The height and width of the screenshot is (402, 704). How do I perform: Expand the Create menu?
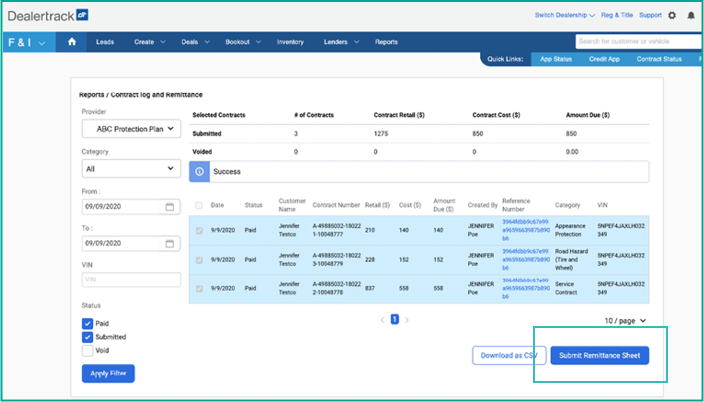(x=150, y=42)
